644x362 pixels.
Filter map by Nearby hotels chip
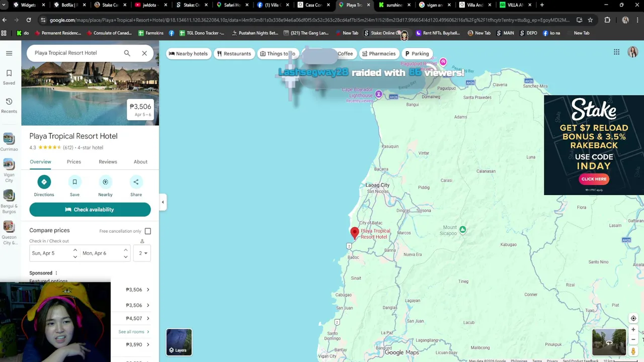tap(188, 54)
